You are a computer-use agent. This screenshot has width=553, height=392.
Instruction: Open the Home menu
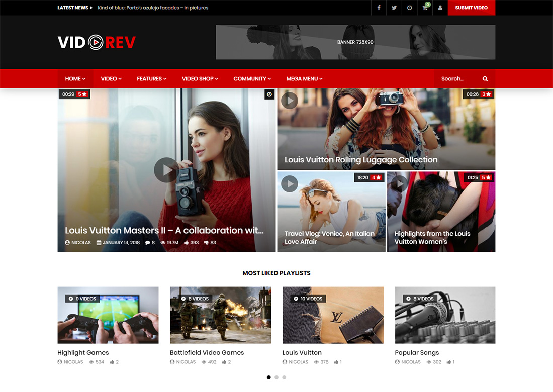(x=75, y=78)
